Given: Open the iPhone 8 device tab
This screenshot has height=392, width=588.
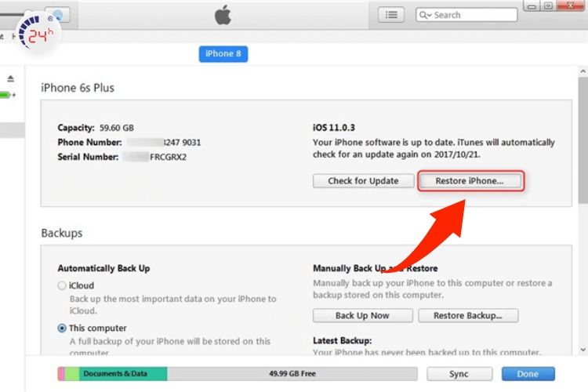Looking at the screenshot, I should 223,53.
